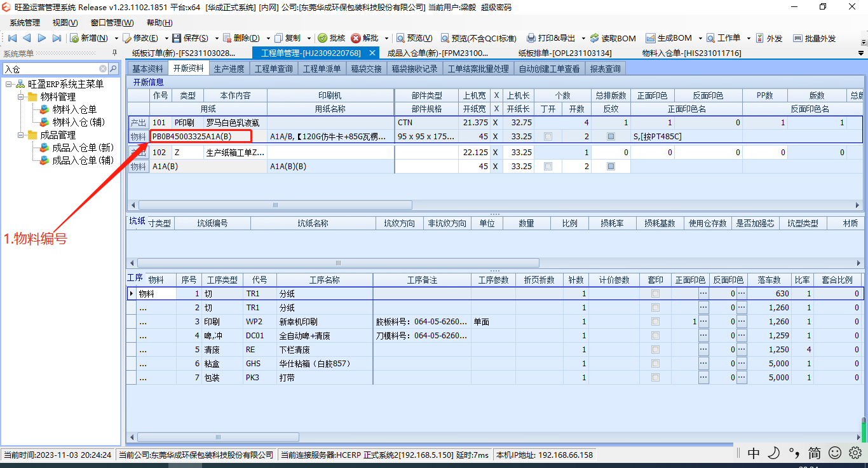
Task: Open 预览(V) preview
Action: pos(414,38)
